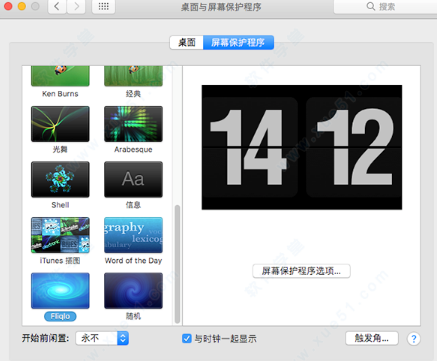Select the Ken Burns screen saver thumbnail

tap(60, 76)
